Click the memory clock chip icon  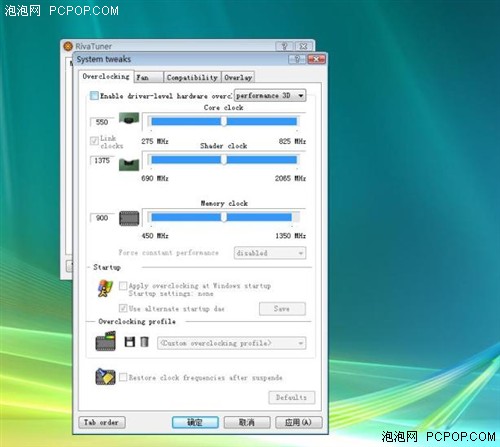point(129,218)
